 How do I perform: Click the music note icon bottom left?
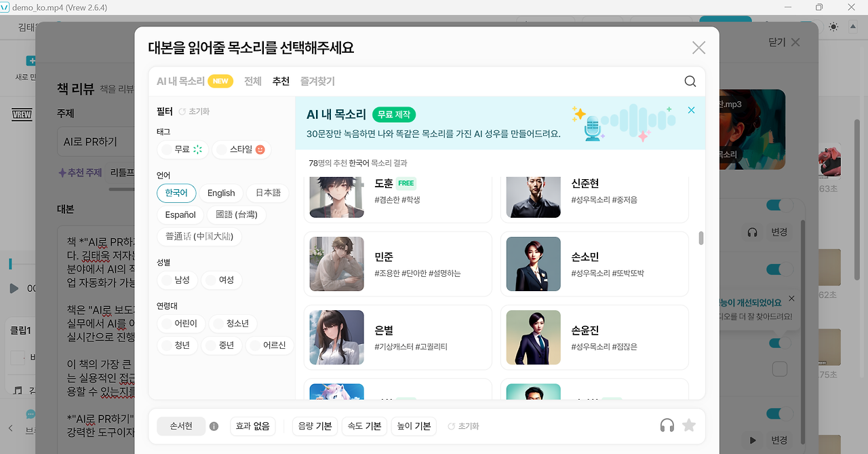17,390
